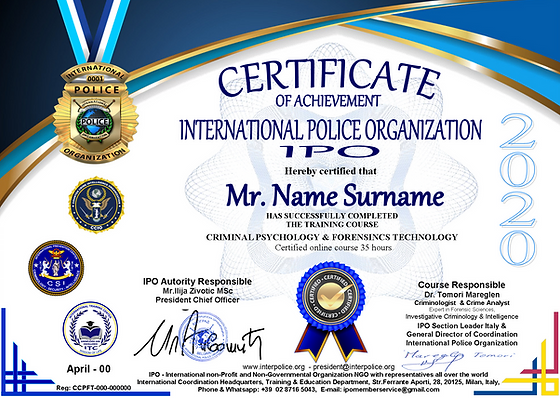Click 'Certified online course 35 hours' text
Screen dimensions: 560x398
(x=333, y=248)
